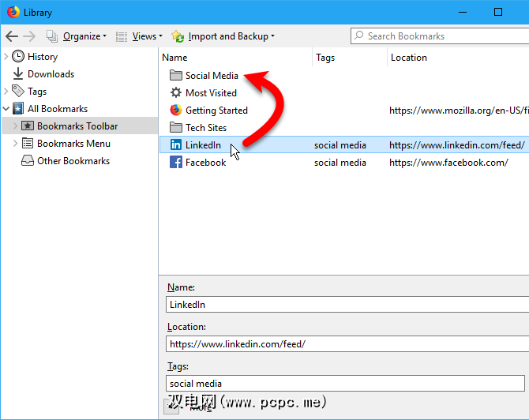Screen dimensions: 529x420
Task: Click the Social Media folder icon
Action: (176, 75)
